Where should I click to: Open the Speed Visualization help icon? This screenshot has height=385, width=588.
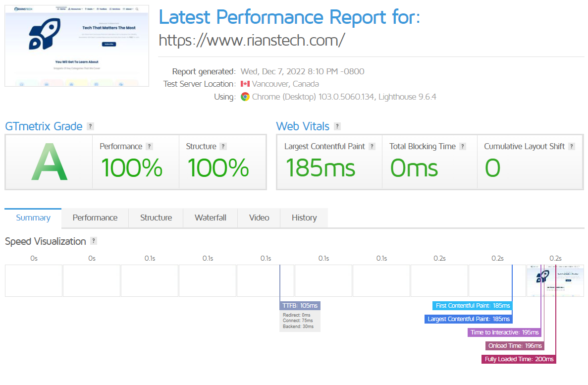[x=94, y=241]
